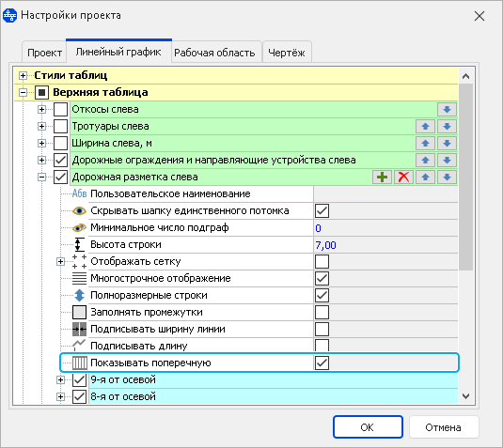Open the Чертёж tab

(x=287, y=53)
